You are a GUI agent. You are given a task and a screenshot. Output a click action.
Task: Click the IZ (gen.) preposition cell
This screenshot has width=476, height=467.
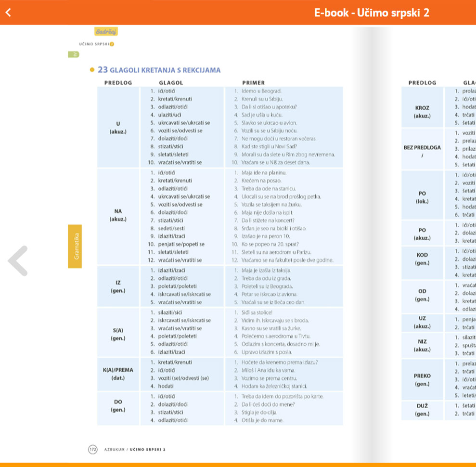118,286
